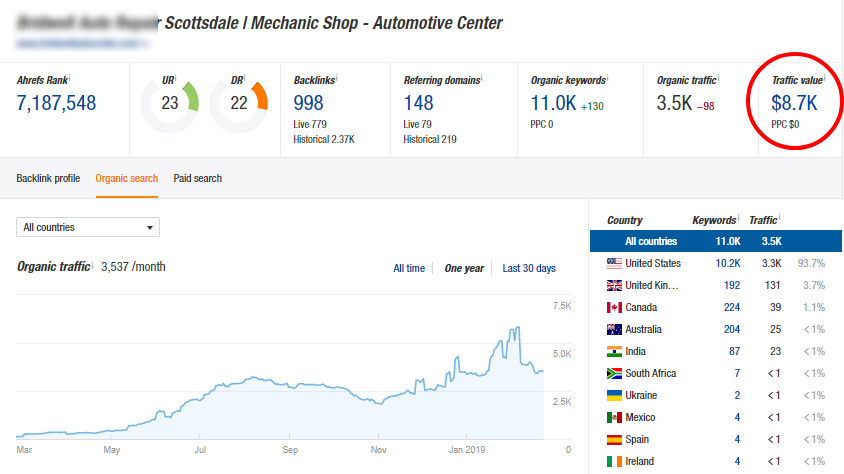Image resolution: width=844 pixels, height=474 pixels.
Task: Open United Kingdom keywords count 192
Action: [732, 285]
